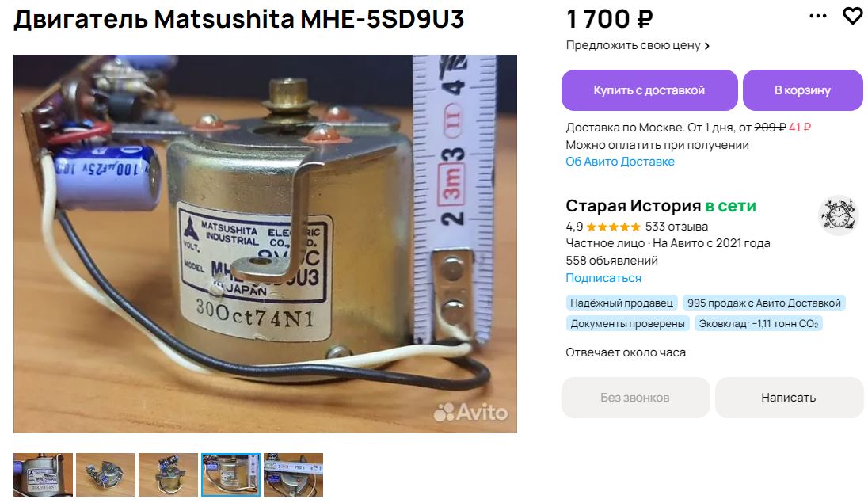Subscribe via the 'Подписаться' link
Viewport: 868px width, 503px height.
(x=603, y=278)
